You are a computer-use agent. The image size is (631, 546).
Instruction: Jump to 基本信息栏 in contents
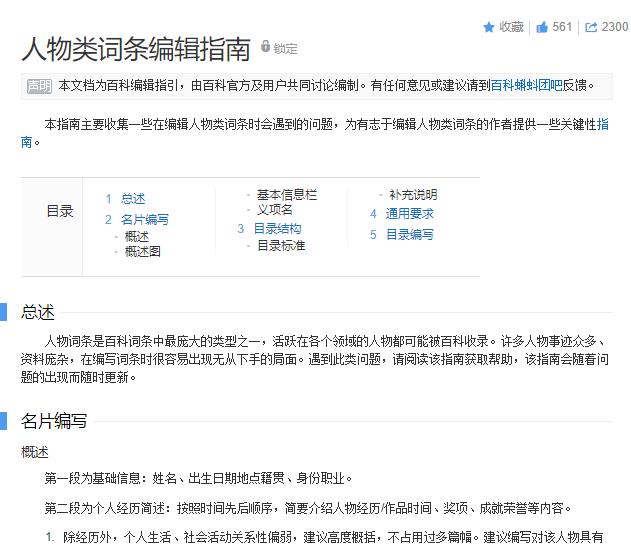pyautogui.click(x=287, y=195)
